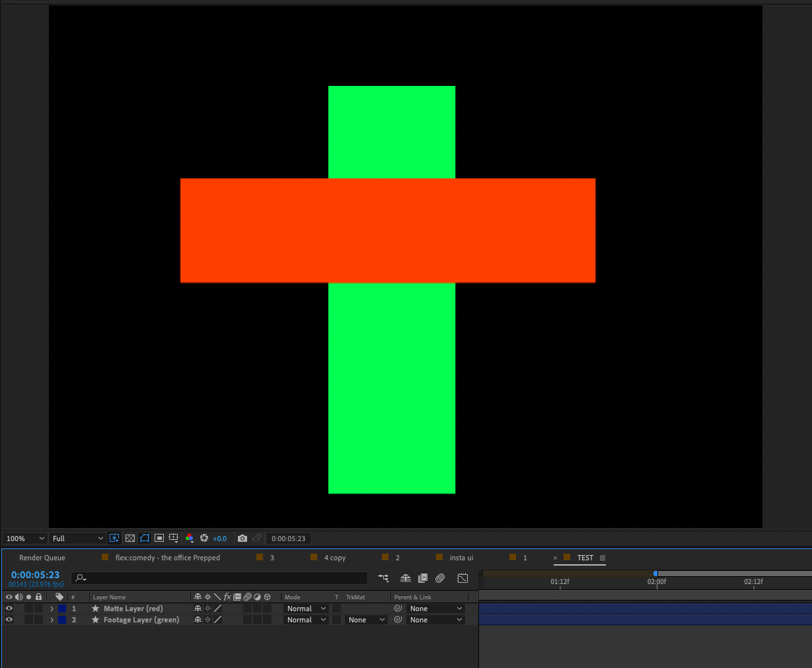Toggle the Transparency Grid in the viewer
Viewport: 812px width, 668px height.
click(x=129, y=538)
